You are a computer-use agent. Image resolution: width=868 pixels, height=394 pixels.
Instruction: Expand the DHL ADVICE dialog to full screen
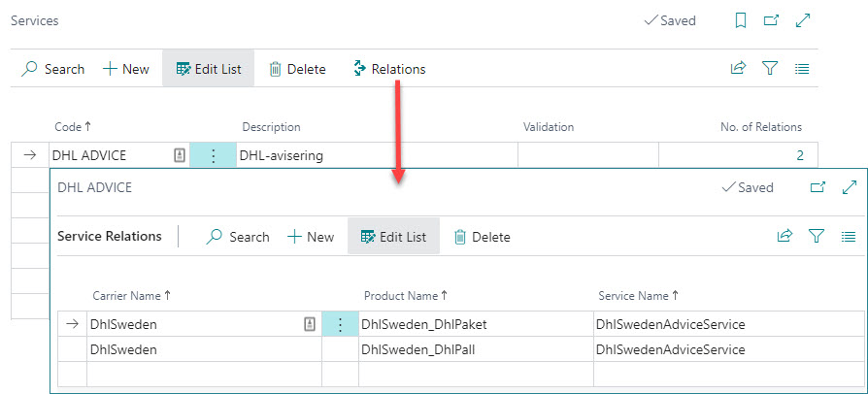coord(850,187)
